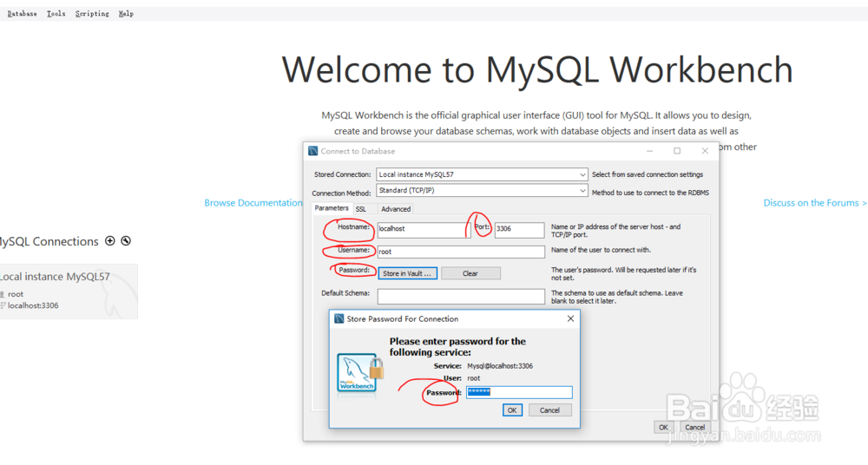Click the Store in Vault button
This screenshot has width=868, height=465.
click(407, 273)
